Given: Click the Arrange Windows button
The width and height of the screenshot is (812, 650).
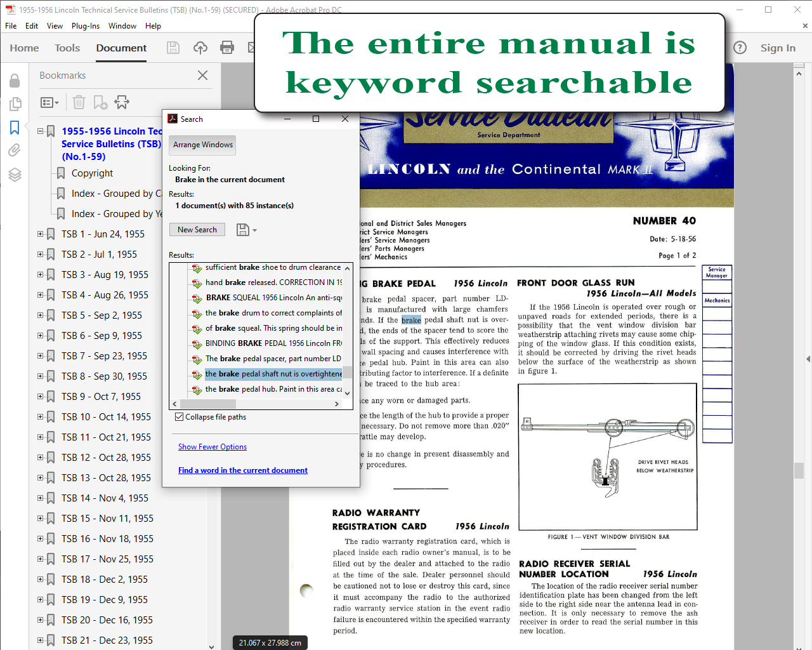Looking at the screenshot, I should pos(203,145).
